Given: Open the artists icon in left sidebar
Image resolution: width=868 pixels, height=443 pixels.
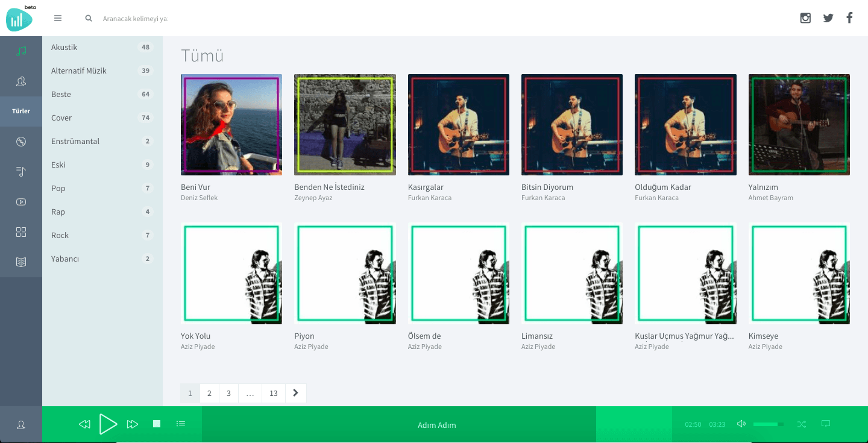Looking at the screenshot, I should point(21,81).
